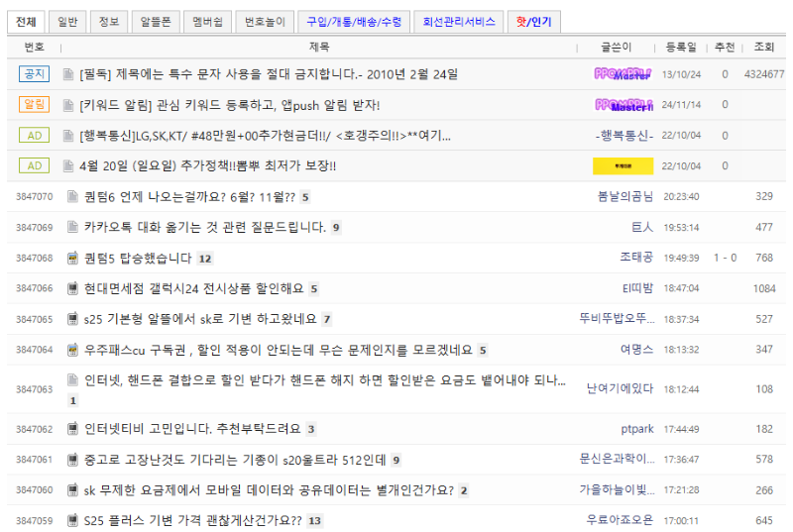The height and width of the screenshot is (532, 793).
Task: Click phone icon of s25 기본형 post
Action: tap(72, 319)
